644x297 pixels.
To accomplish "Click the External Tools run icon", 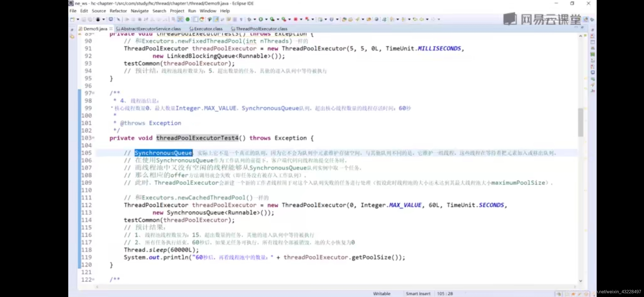I will point(284,19).
